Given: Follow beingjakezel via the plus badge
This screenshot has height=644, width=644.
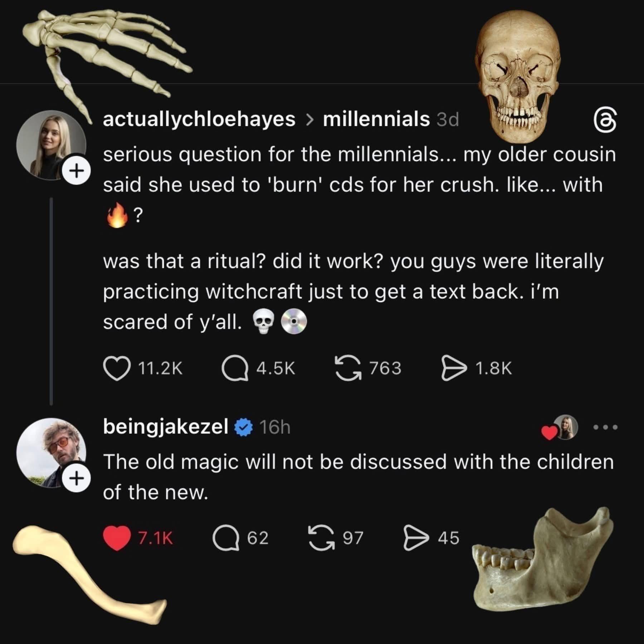Looking at the screenshot, I should (76, 476).
